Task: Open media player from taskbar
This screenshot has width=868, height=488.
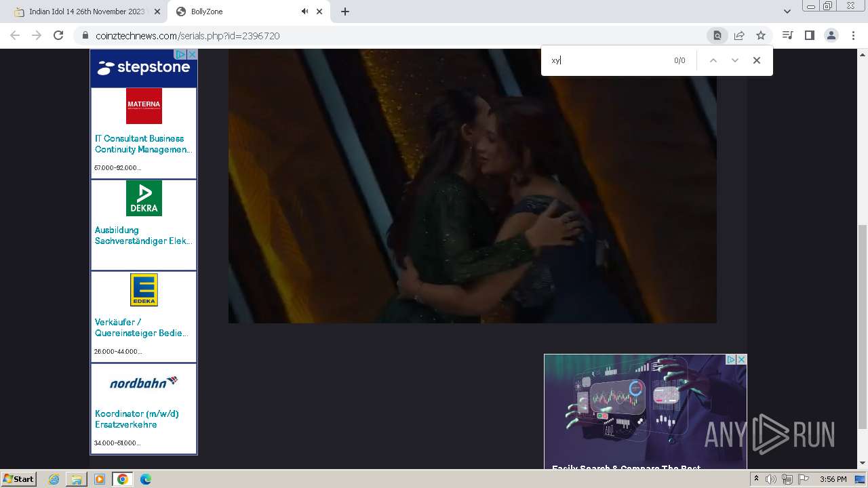Action: click(x=100, y=479)
